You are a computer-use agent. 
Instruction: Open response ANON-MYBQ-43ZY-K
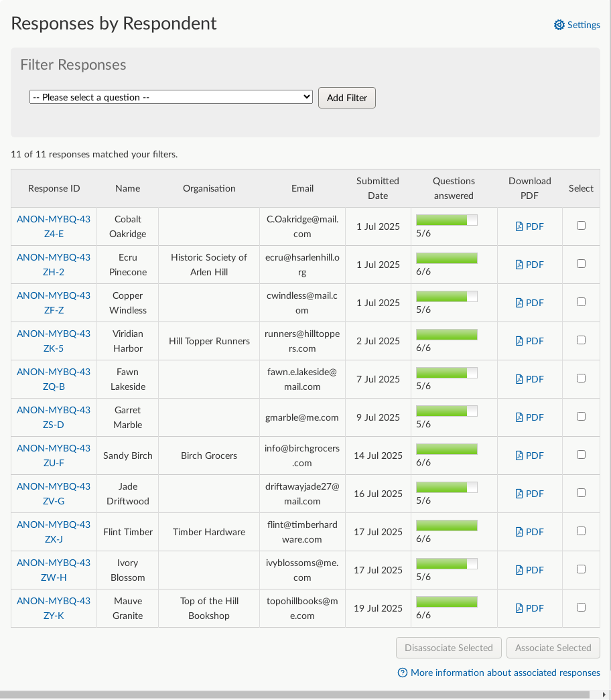54,608
